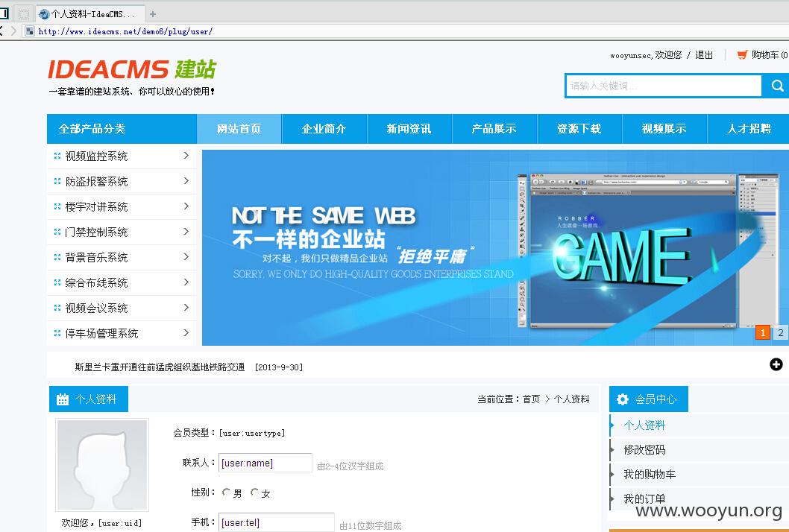Open 我的购物车 in member center

pos(650,474)
